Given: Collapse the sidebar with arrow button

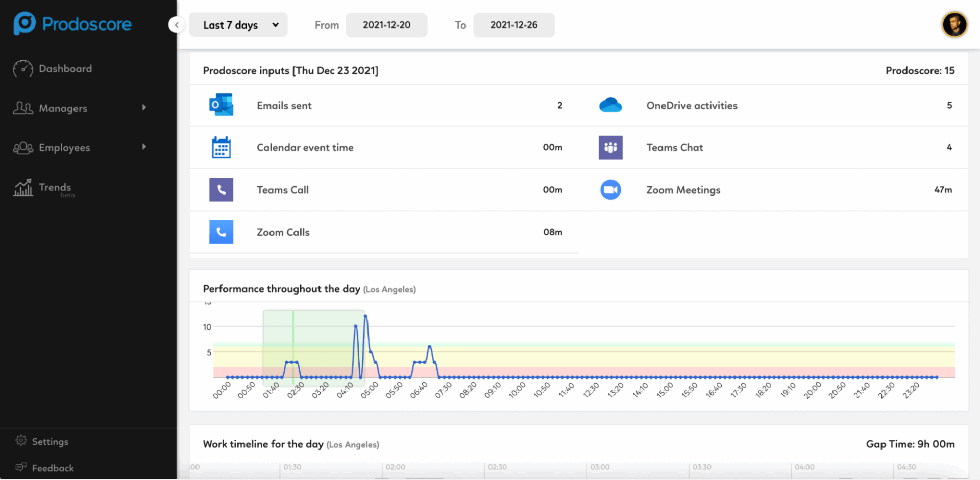Looking at the screenshot, I should [177, 24].
